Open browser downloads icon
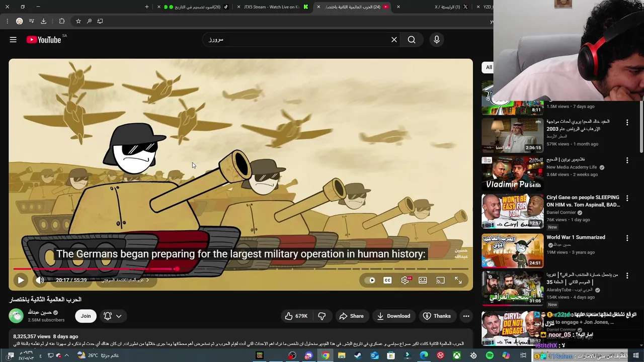 point(43,21)
